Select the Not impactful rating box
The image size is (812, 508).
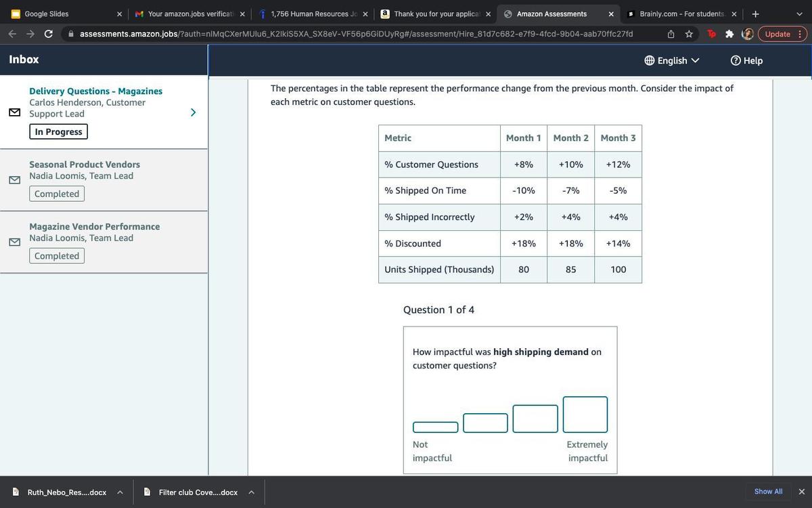point(436,427)
